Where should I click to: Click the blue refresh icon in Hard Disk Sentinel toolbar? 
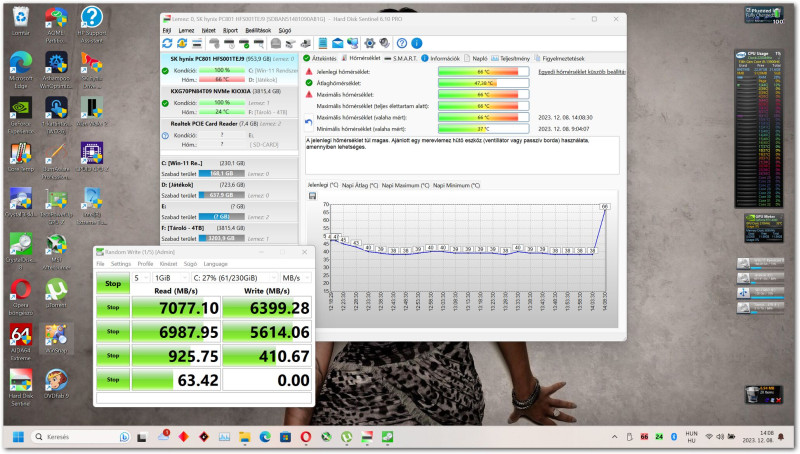point(167,43)
